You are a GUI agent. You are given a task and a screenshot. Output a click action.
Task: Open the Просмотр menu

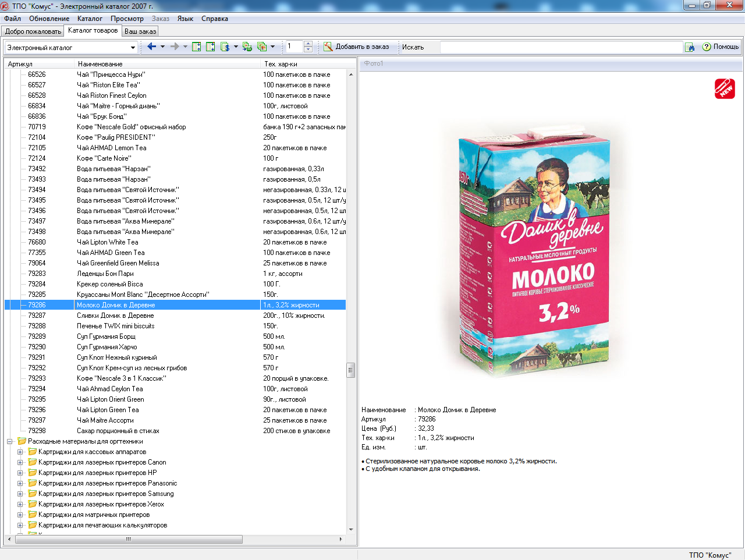point(127,19)
